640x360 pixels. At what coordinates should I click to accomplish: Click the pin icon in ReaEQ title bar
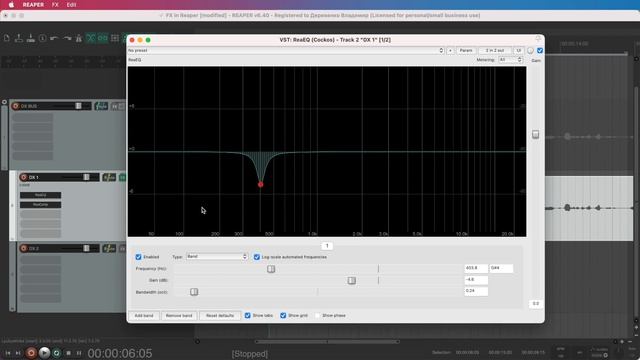(538, 39)
